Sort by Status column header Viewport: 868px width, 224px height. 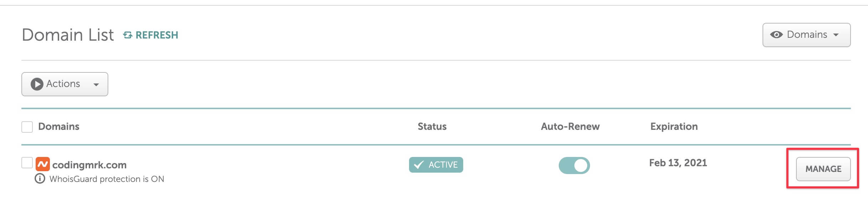point(432,126)
